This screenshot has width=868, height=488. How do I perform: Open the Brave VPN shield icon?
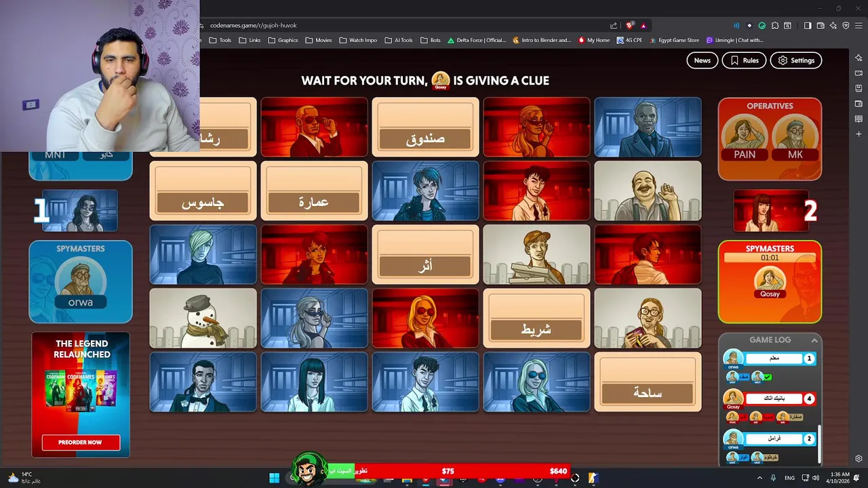[846, 26]
